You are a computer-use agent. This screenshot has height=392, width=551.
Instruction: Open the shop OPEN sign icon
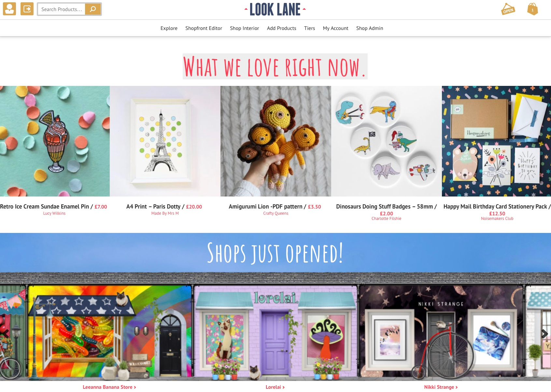point(508,9)
